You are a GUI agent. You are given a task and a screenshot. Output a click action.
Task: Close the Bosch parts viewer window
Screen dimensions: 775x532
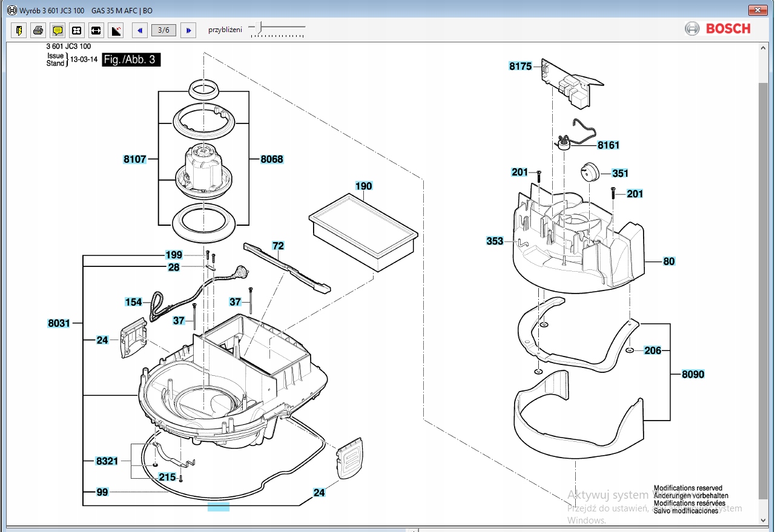point(757,10)
